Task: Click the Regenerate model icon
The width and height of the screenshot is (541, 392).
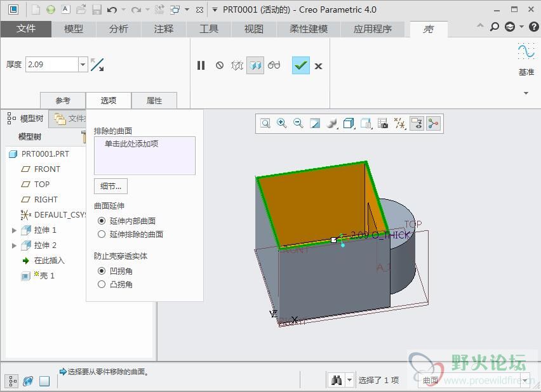Action: pos(159,10)
